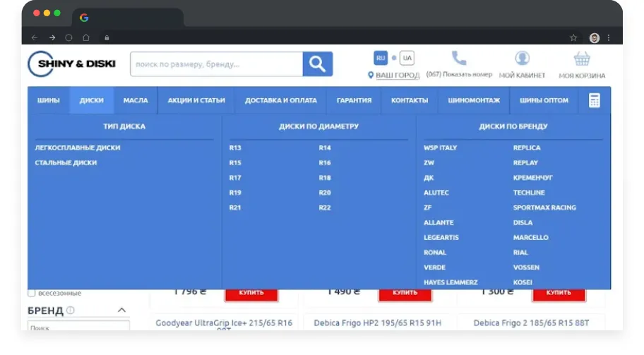Open АКЦИИ И СТАТЬИ menu item
Screen dimensions: 644x355
(196, 100)
